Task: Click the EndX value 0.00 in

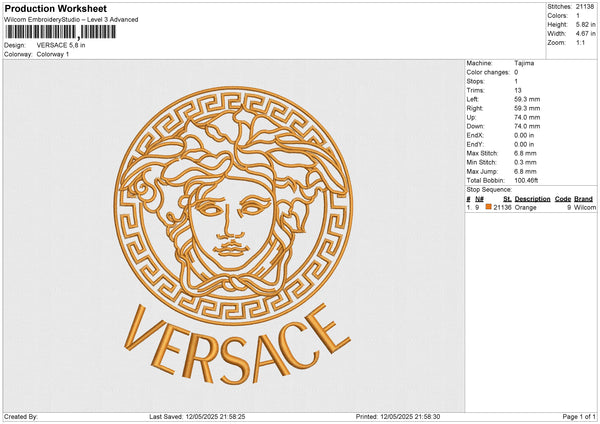Action: pyautogui.click(x=524, y=135)
